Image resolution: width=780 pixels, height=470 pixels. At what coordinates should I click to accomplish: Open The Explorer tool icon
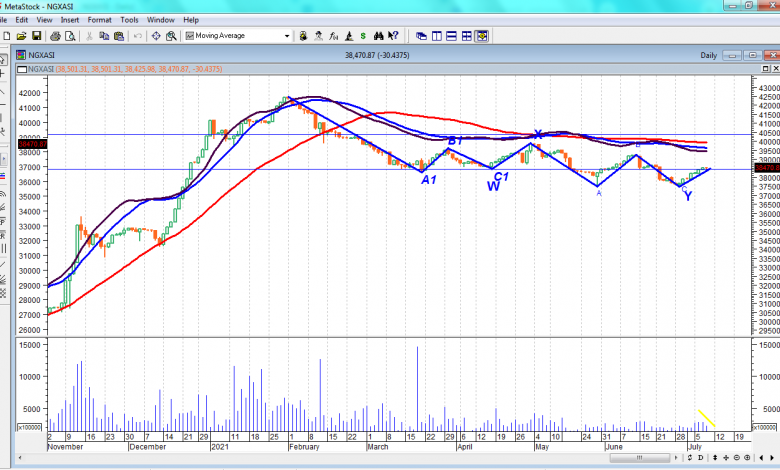click(303, 36)
